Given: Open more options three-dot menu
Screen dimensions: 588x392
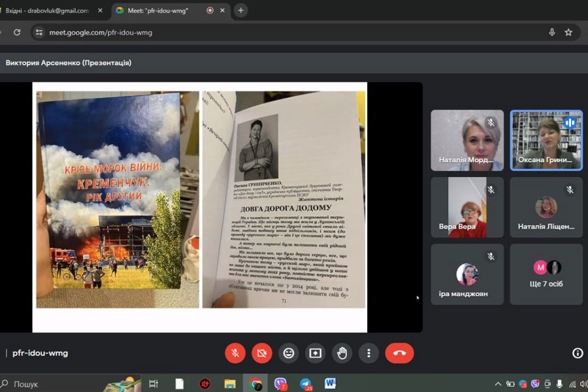Looking at the screenshot, I should 368,353.
